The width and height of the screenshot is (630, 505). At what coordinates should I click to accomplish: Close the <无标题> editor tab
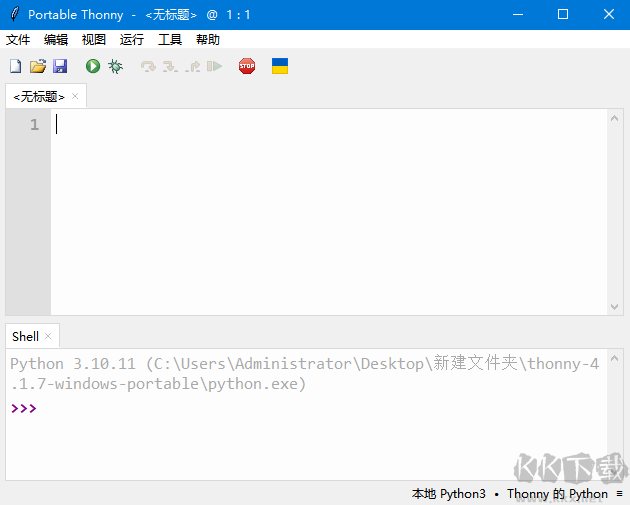coord(75,96)
